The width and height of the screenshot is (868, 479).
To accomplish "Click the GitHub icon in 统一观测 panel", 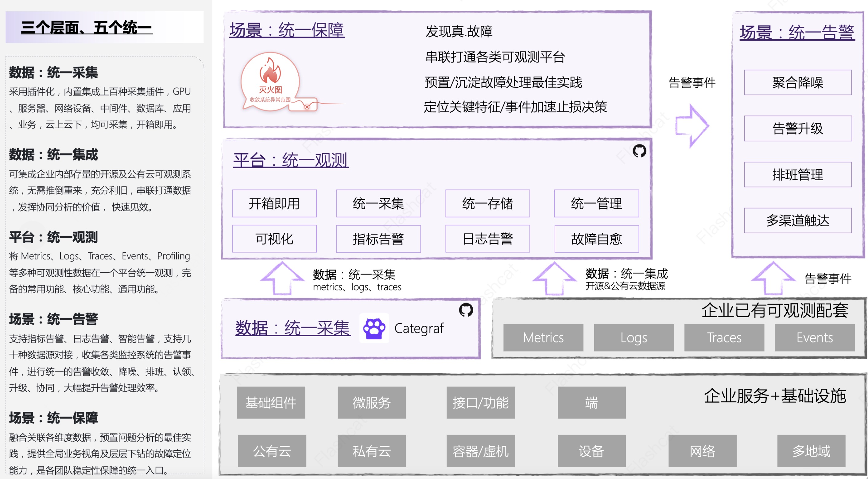I will tap(639, 151).
